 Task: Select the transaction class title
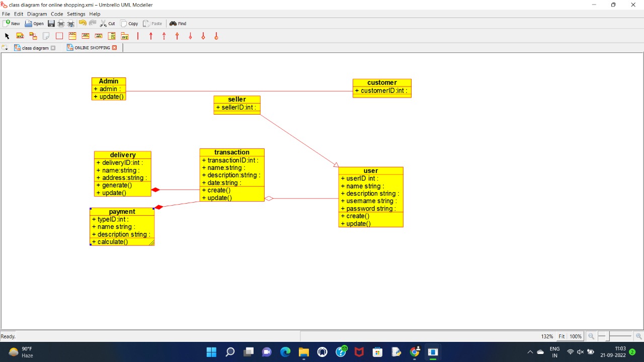click(232, 152)
